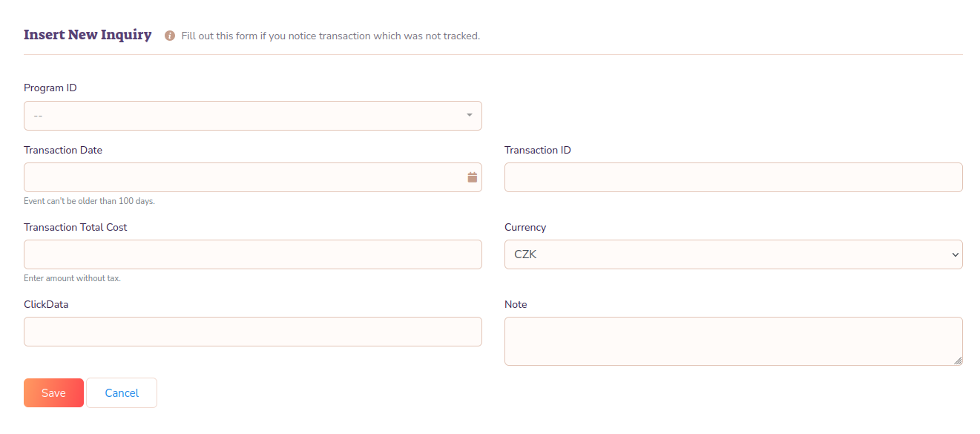This screenshot has height=434, width=980.
Task: Focus the ClickData text field
Action: click(252, 332)
